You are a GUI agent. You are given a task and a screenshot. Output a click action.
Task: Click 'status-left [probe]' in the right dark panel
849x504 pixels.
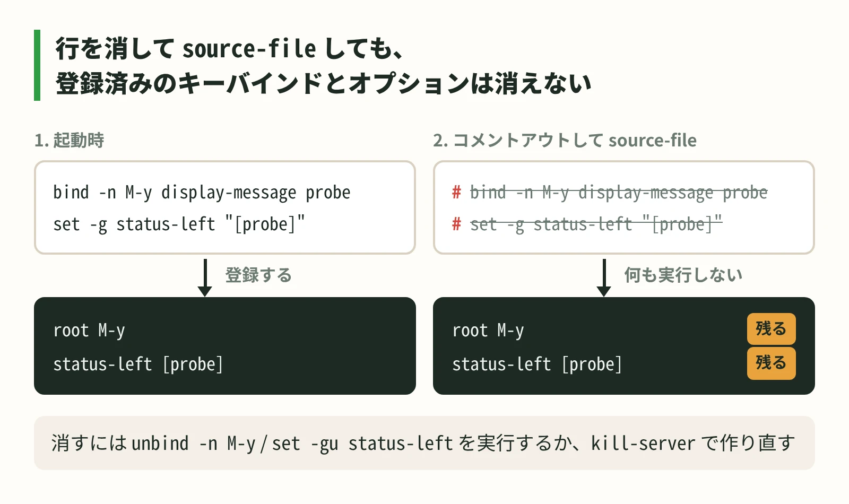(x=537, y=364)
